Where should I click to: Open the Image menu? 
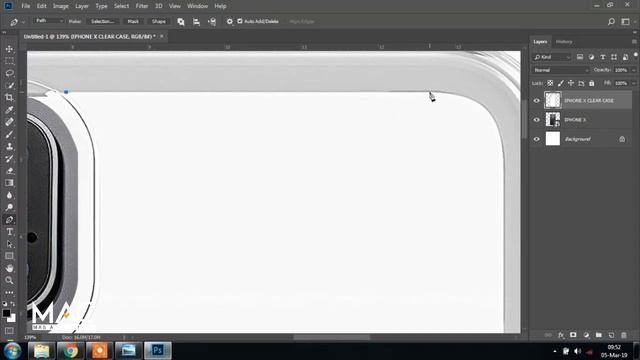tap(60, 6)
